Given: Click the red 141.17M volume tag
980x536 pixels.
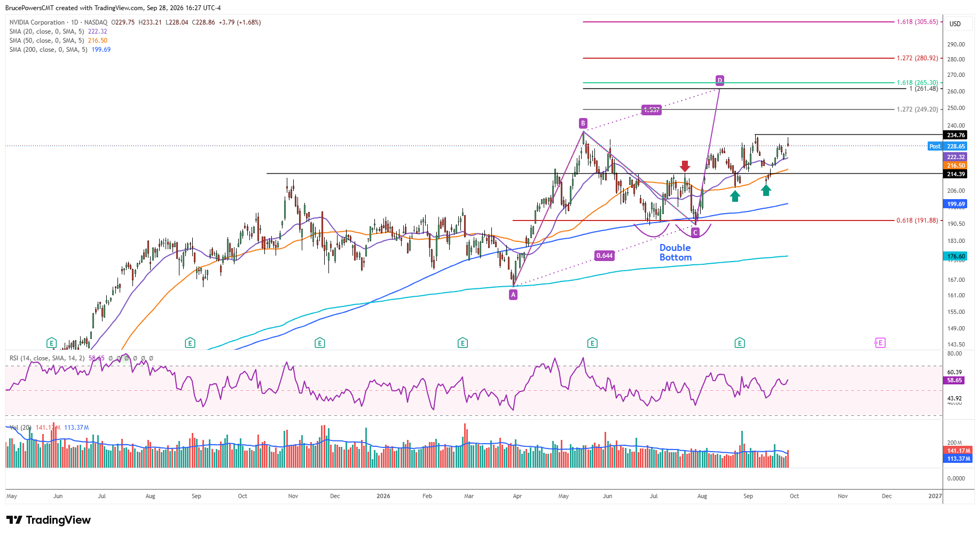Looking at the screenshot, I should point(959,451).
